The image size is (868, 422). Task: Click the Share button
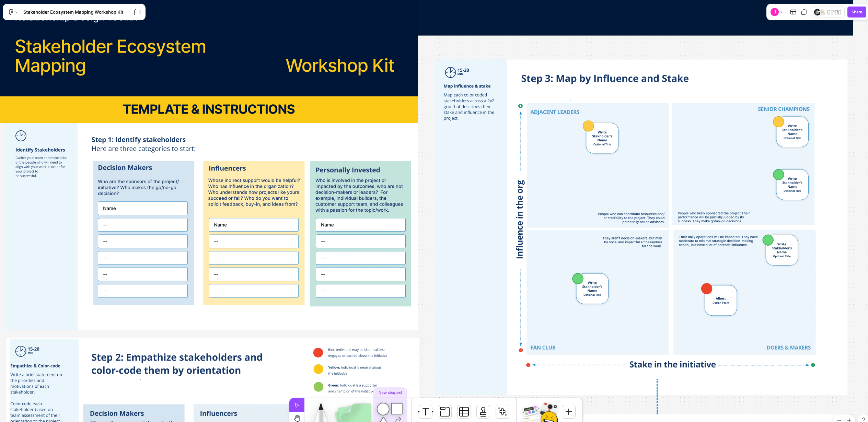[x=857, y=12]
